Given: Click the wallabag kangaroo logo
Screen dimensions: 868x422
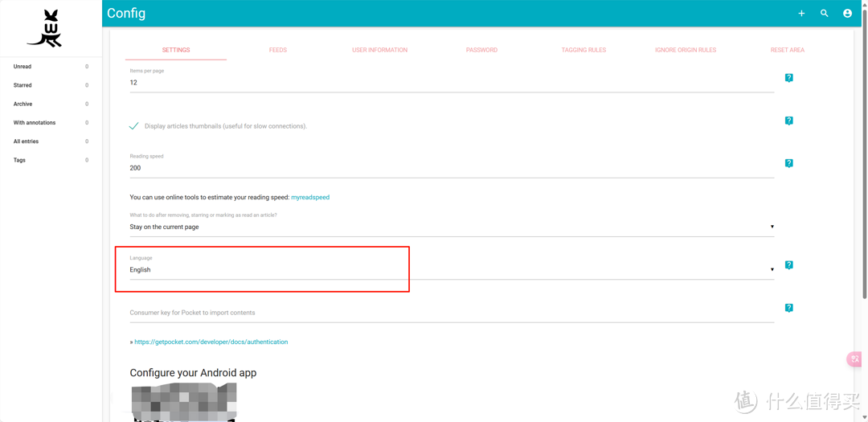Looking at the screenshot, I should (x=45, y=28).
